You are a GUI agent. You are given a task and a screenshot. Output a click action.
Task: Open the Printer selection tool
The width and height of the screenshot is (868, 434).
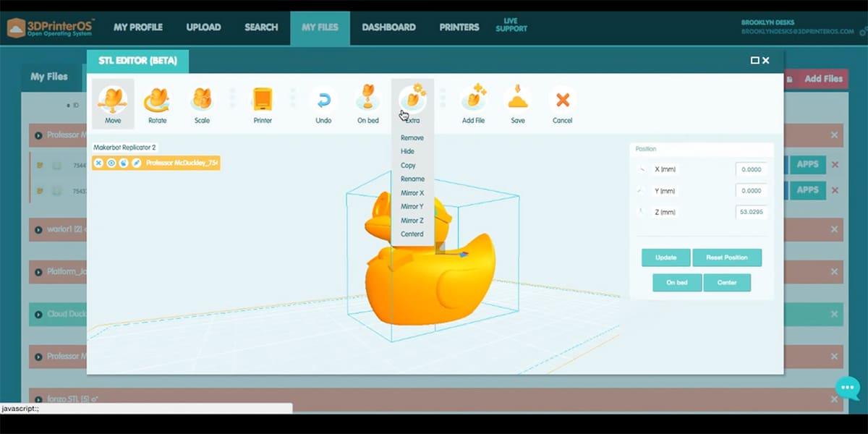coord(263,103)
